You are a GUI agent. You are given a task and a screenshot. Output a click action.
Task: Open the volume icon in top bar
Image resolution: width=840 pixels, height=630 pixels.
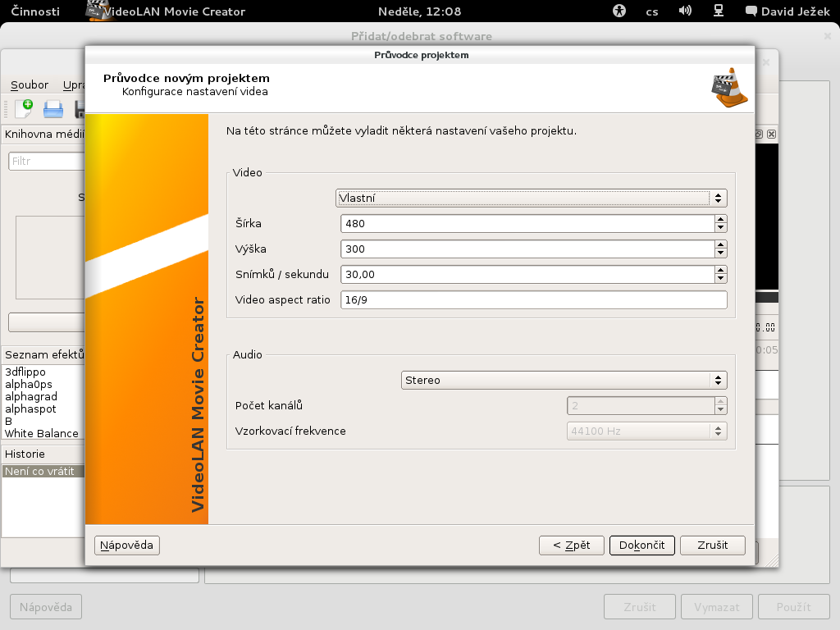click(x=685, y=11)
